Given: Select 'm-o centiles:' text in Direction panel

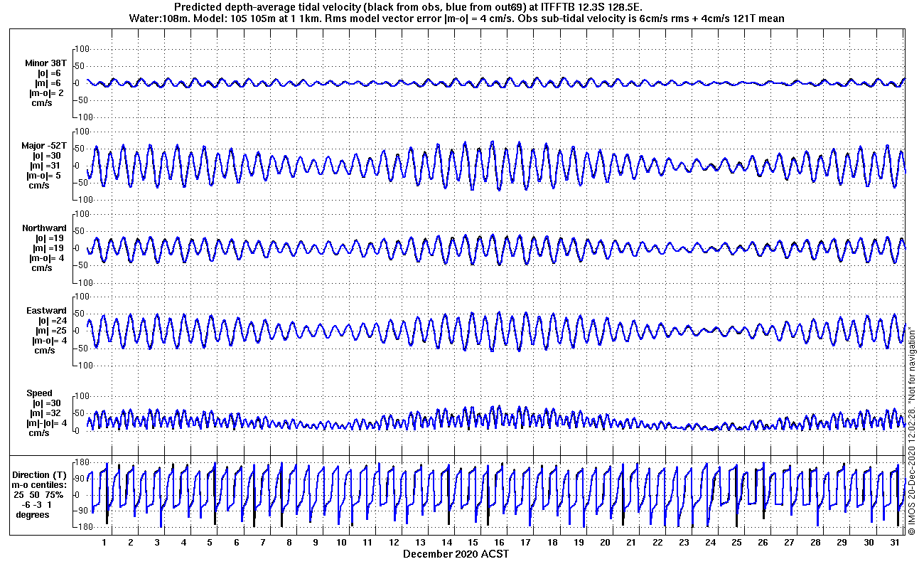Looking at the screenshot, I should click(x=40, y=485).
